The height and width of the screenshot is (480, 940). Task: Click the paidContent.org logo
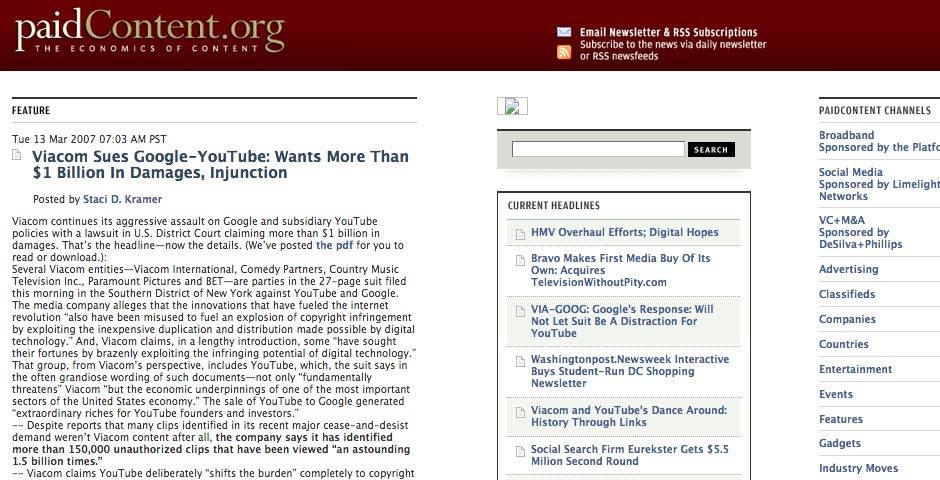pos(150,31)
